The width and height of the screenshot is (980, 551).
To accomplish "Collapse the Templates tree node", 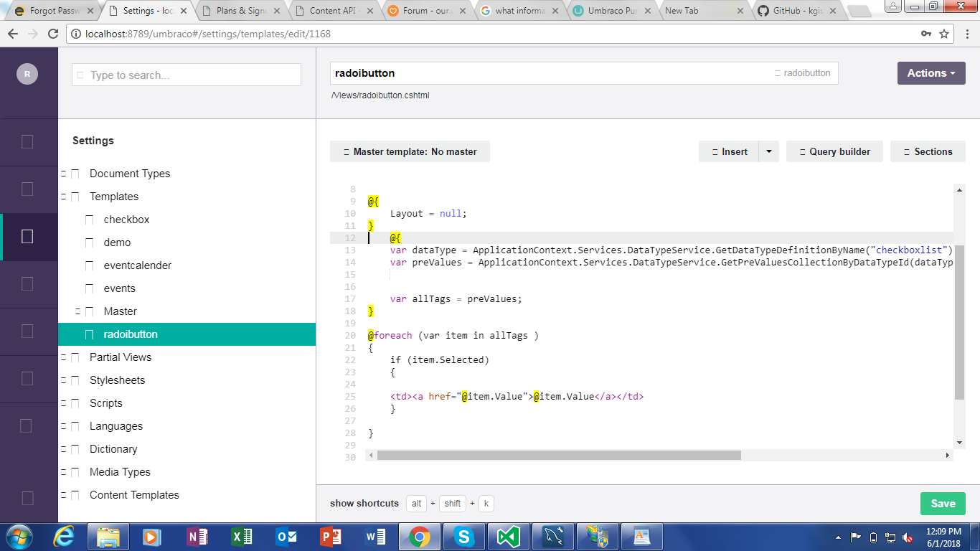I will (63, 197).
